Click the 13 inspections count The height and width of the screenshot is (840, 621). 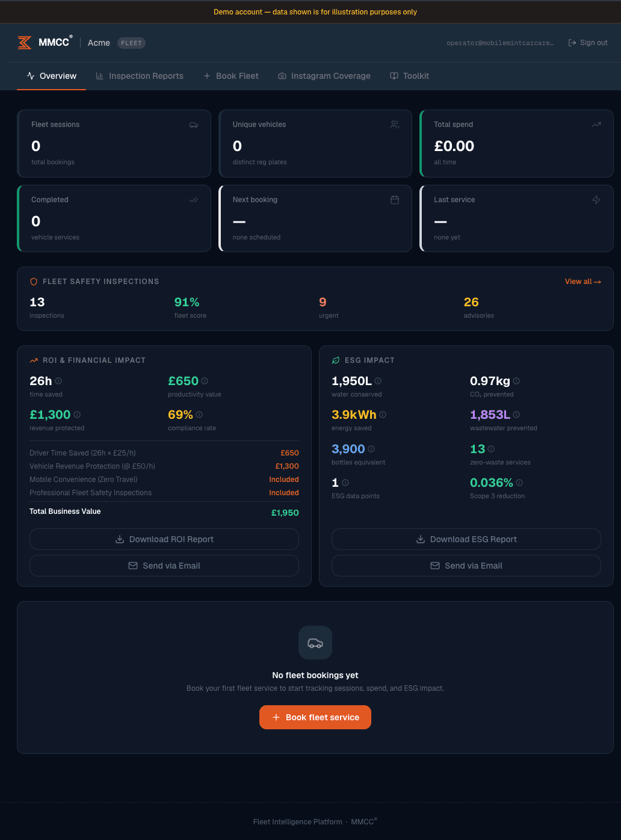coord(37,302)
